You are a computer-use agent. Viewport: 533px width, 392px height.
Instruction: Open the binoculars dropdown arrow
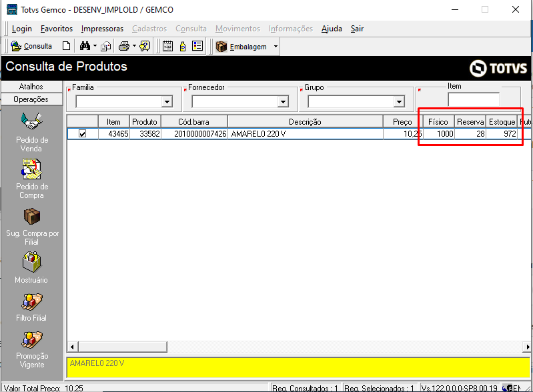[95, 46]
